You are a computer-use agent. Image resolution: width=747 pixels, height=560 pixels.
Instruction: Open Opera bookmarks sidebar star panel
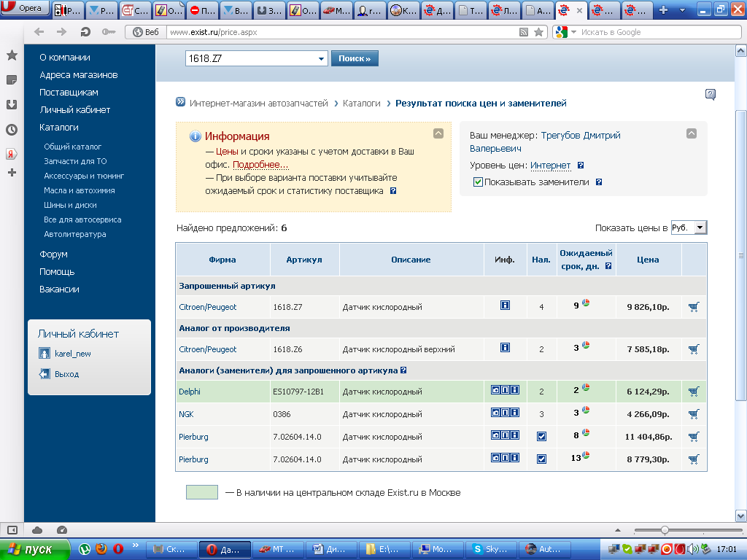12,55
